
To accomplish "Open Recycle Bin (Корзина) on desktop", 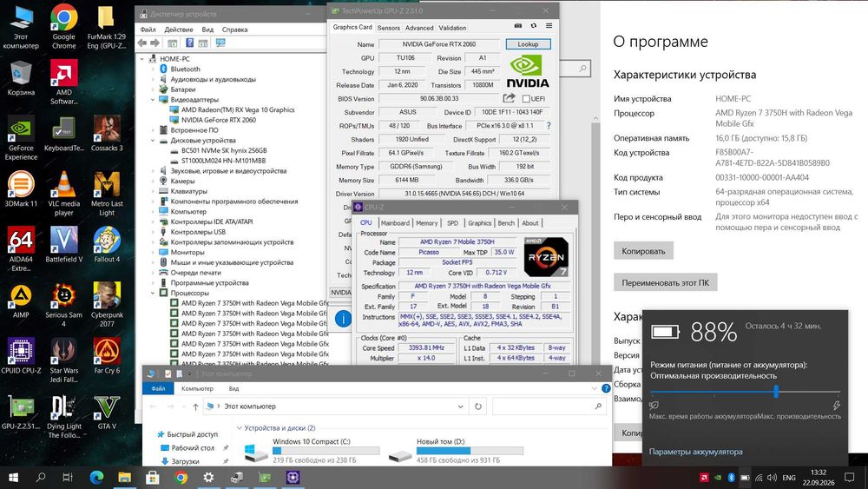I will tap(21, 77).
